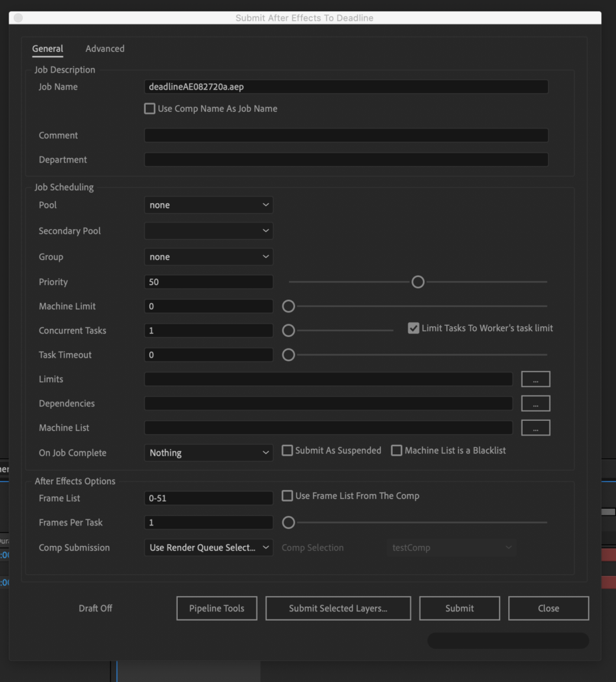Open the Comp Selection testComp dropdown
Image resolution: width=616 pixels, height=682 pixels.
pyautogui.click(x=452, y=547)
